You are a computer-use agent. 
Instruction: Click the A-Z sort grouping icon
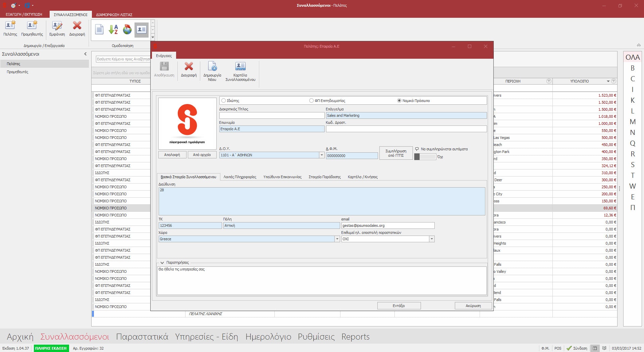(113, 30)
